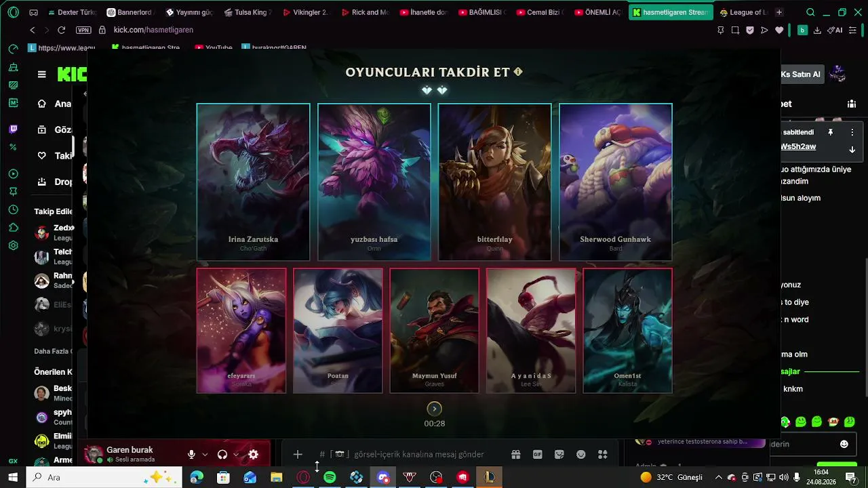Open the Zedx followed channel
This screenshot has width=868, height=488.
pyautogui.click(x=54, y=233)
